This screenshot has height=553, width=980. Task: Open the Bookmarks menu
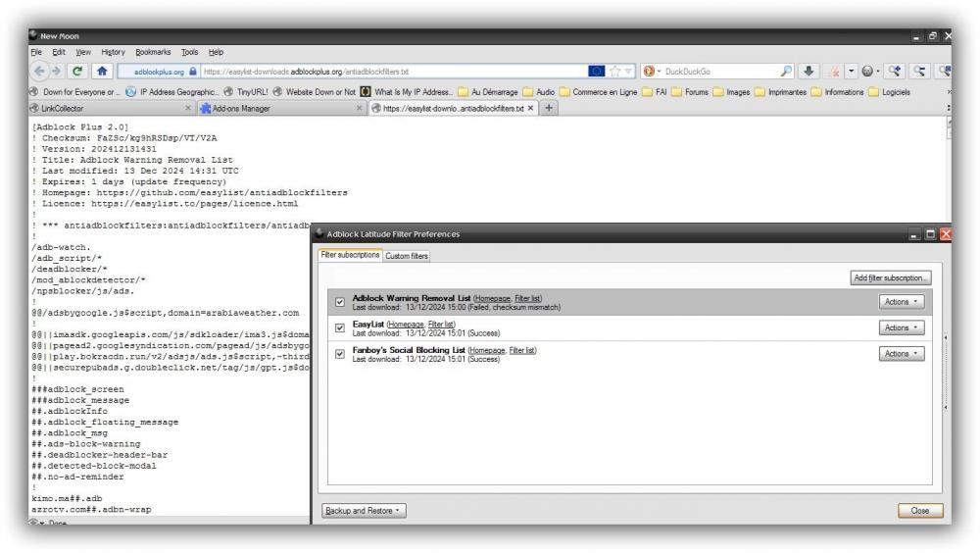pos(153,52)
